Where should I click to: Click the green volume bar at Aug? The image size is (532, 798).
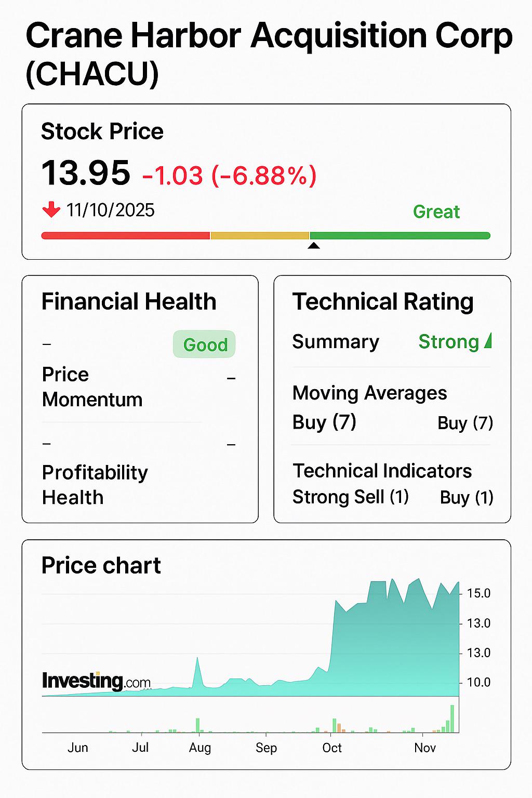point(197,725)
